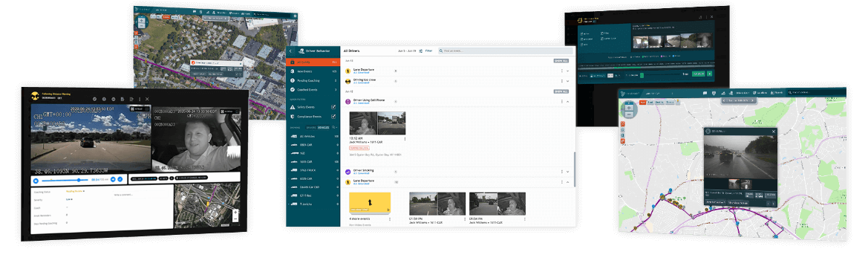Collapse the Driver Using Cell Phone row
868x272 pixels.
pyautogui.click(x=568, y=101)
